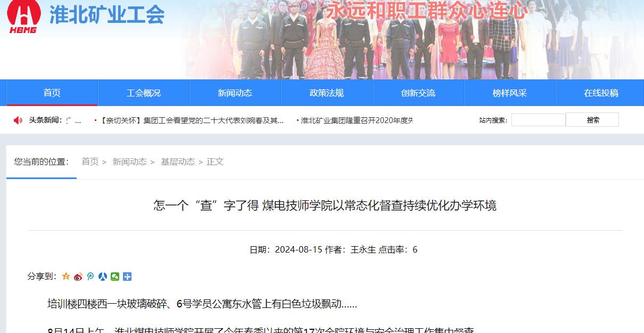Select 创新交流 in the nav bar
This screenshot has width=644, height=333.
click(x=418, y=93)
